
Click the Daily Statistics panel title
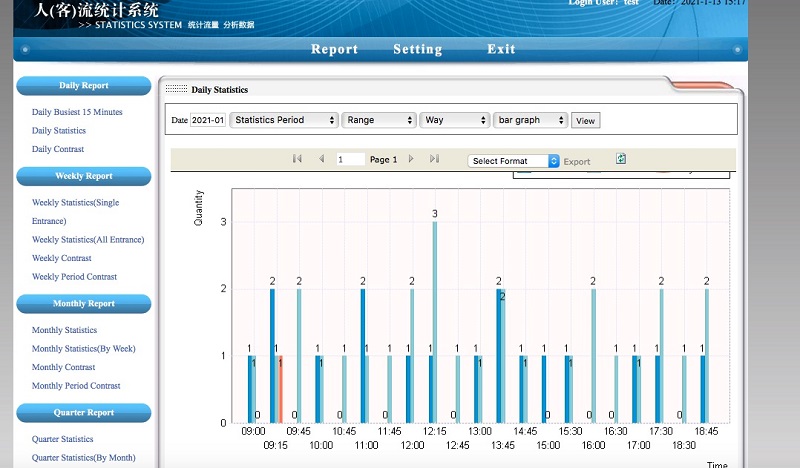click(x=219, y=90)
